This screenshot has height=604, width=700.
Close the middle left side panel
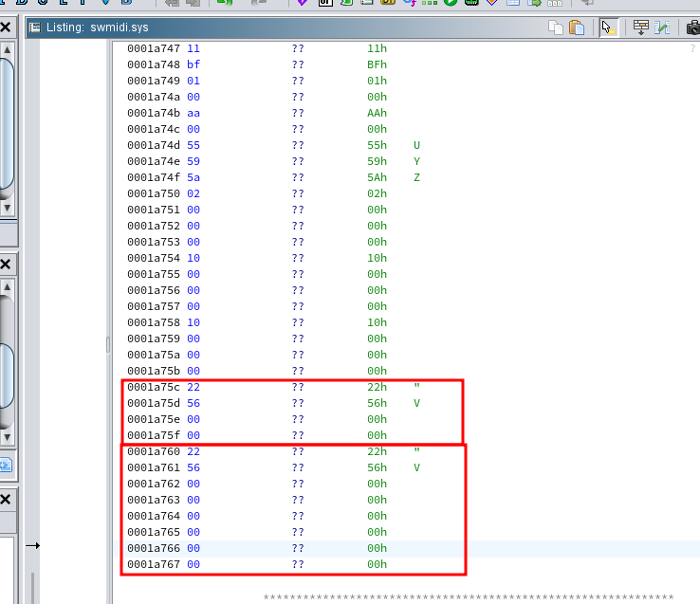6,264
